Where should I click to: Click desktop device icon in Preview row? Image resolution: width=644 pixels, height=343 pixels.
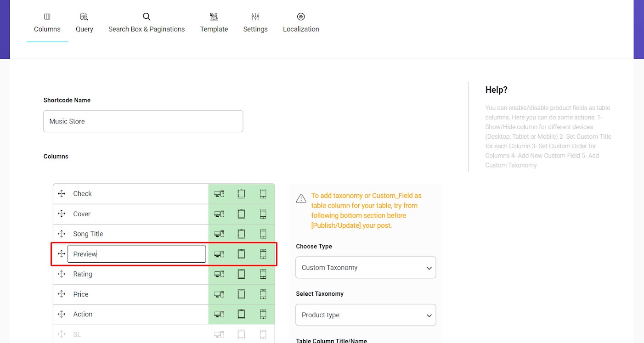coord(219,254)
